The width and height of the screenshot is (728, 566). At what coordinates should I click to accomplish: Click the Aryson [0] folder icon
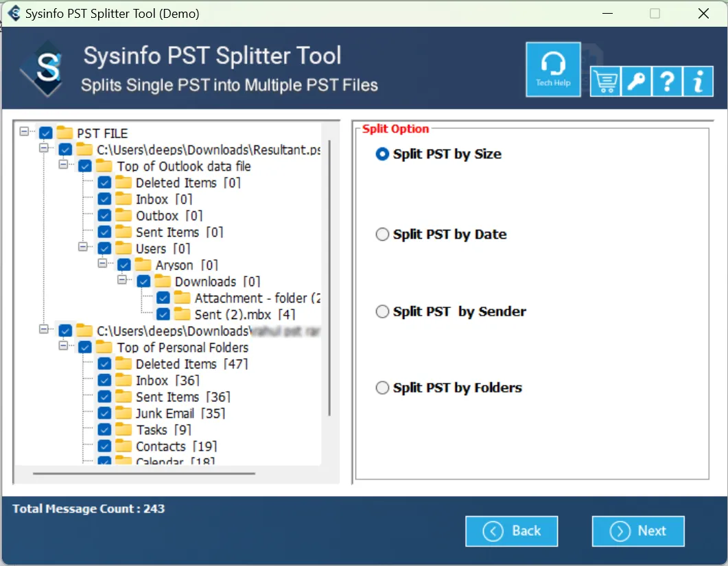tap(143, 265)
